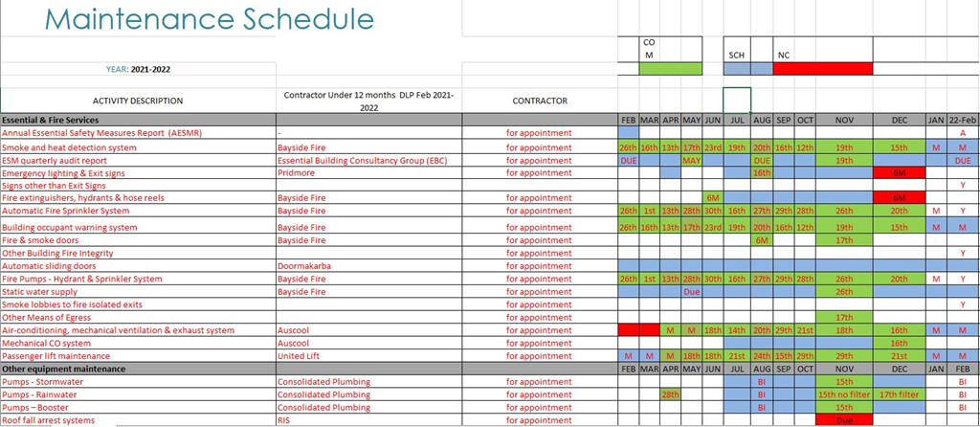
Task: Select Smoke lobbies to fire isolated exits cell
Action: point(138,304)
